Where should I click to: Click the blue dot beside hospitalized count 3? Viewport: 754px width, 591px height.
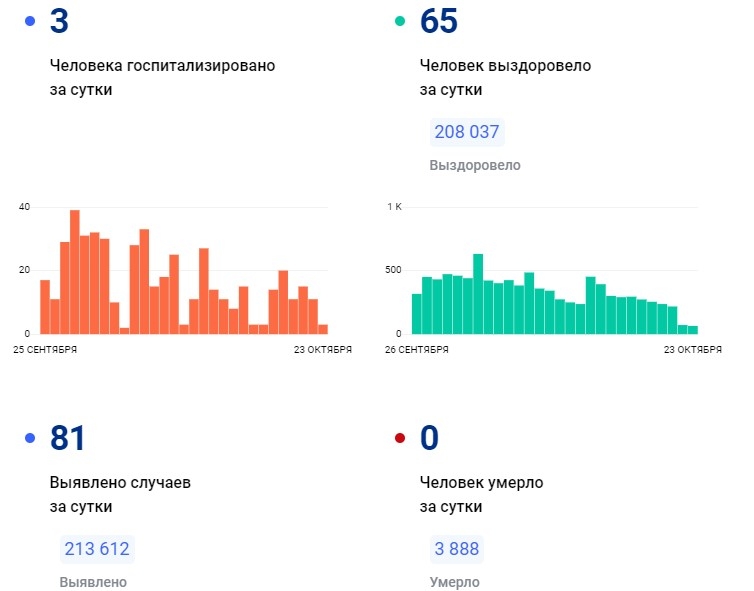pos(30,20)
